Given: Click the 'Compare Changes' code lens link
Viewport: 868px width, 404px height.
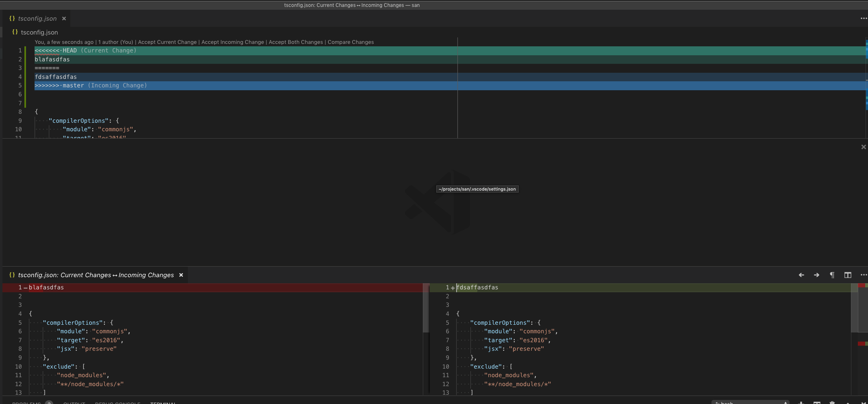Looking at the screenshot, I should point(350,42).
